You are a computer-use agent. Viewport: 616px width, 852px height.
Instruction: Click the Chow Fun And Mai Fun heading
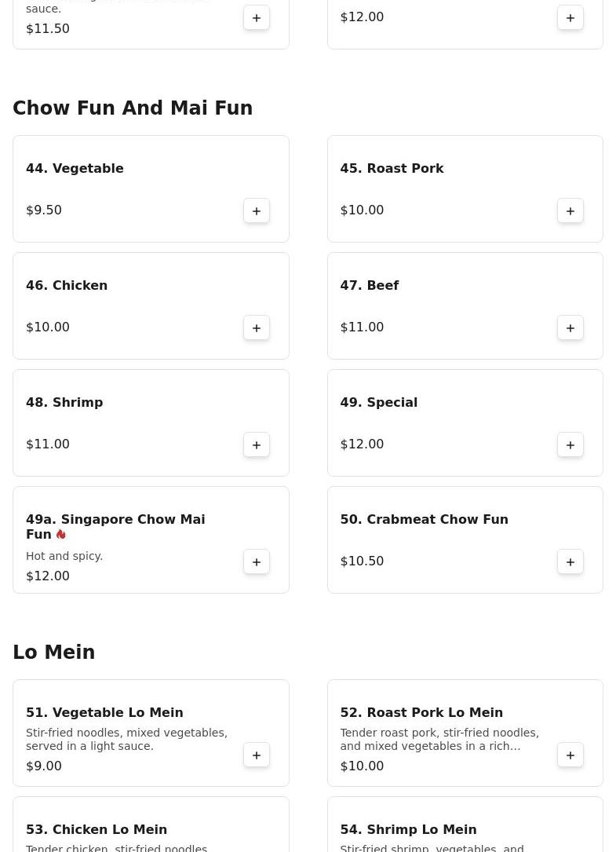tap(133, 108)
